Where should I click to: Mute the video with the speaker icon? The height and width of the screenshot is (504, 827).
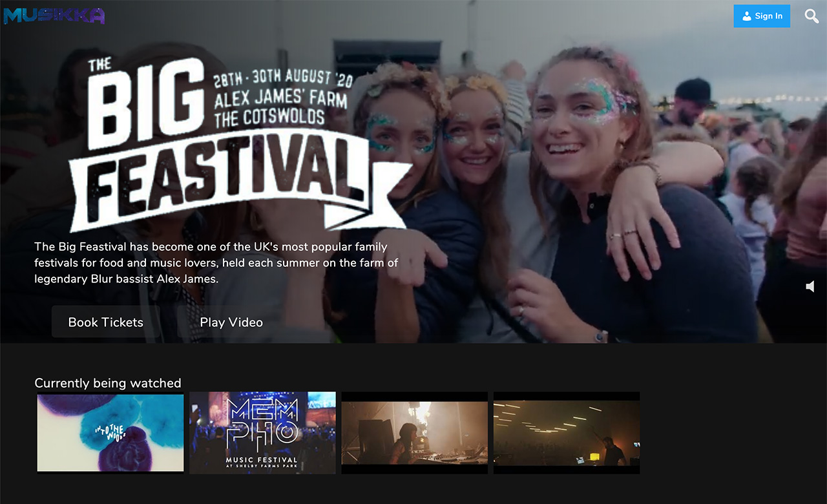[x=810, y=286]
